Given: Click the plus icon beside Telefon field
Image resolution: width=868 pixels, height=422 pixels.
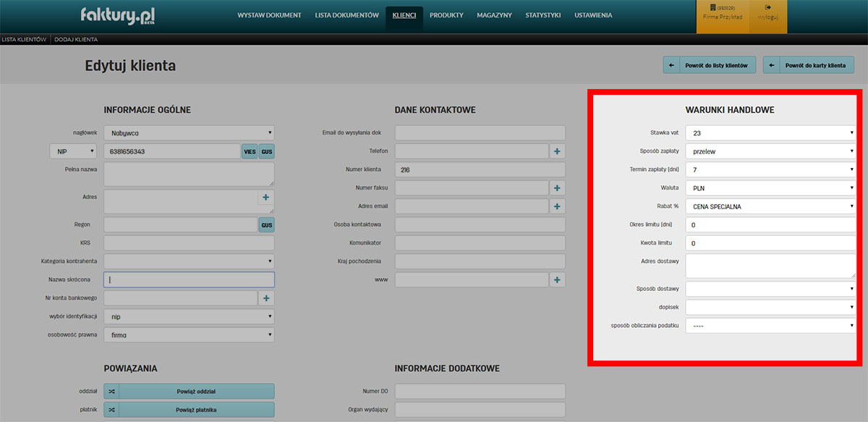Looking at the screenshot, I should pos(557,151).
